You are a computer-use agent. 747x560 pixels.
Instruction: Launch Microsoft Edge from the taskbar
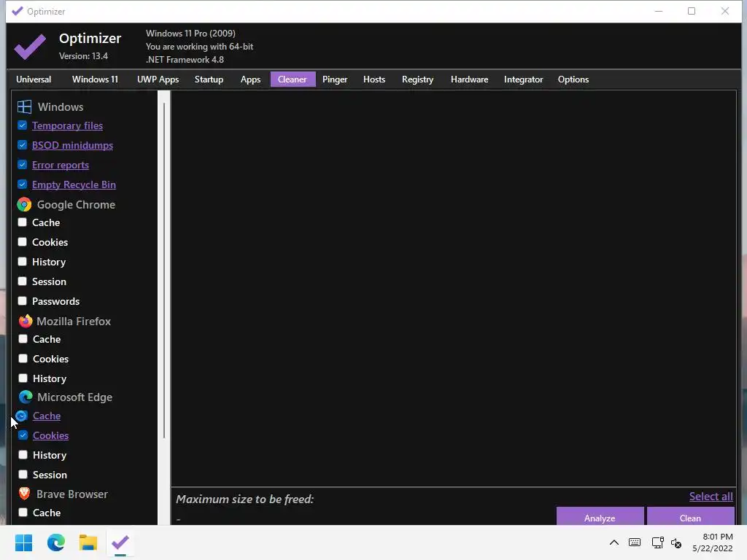tap(55, 542)
